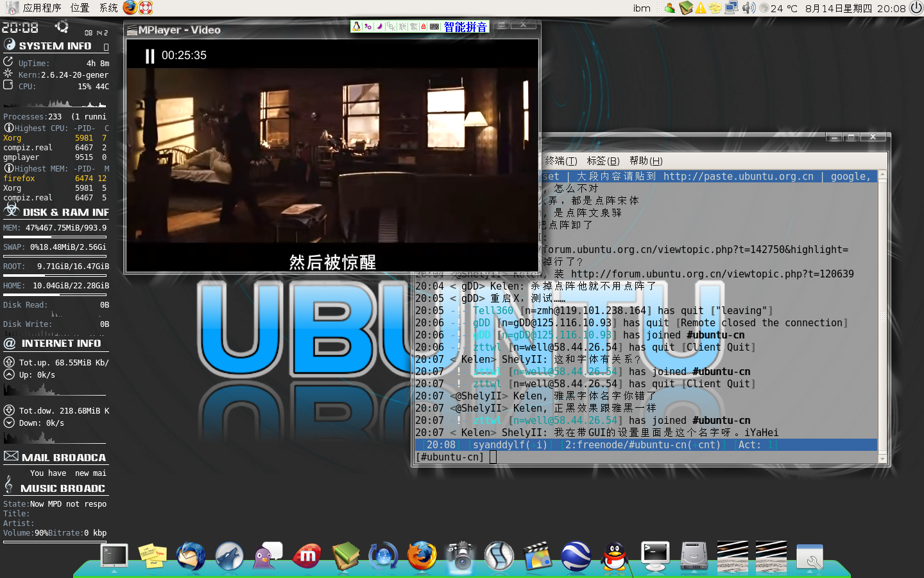Image resolution: width=924 pixels, height=578 pixels.
Task: Click the Firefox launcher in top panel
Action: click(x=130, y=8)
